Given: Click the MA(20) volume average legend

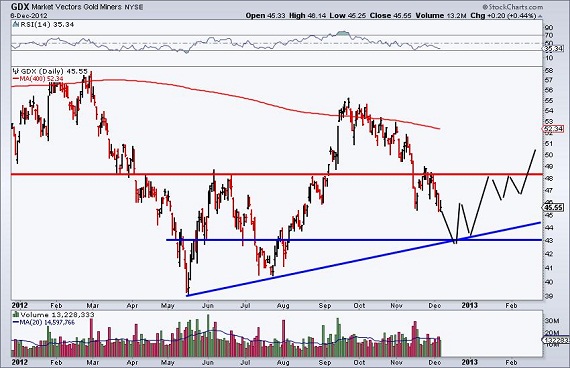Looking at the screenshot, I should (x=44, y=322).
